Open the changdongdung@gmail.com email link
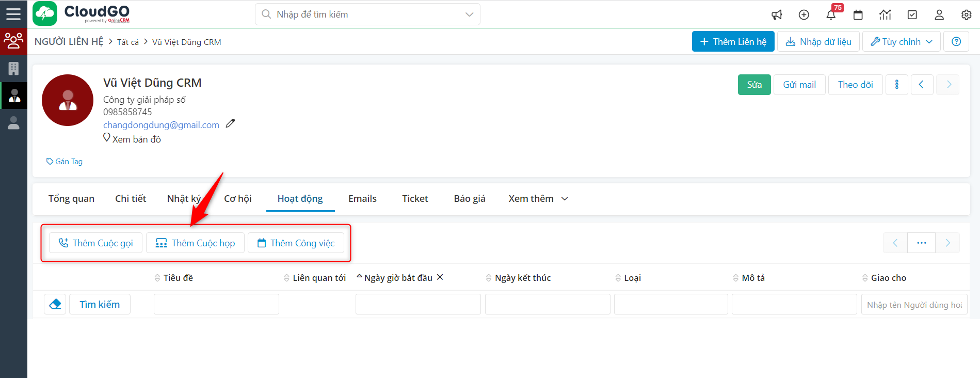Screen dimensions: 980x378 click(x=161, y=124)
